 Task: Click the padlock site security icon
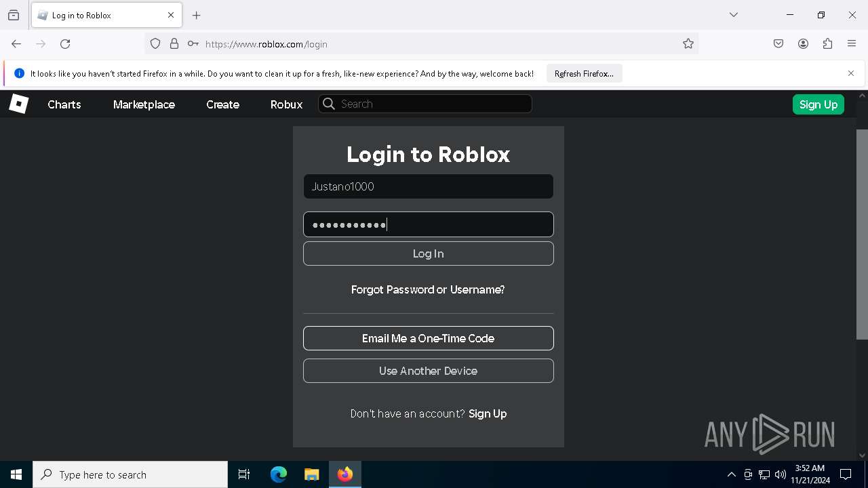tap(174, 44)
